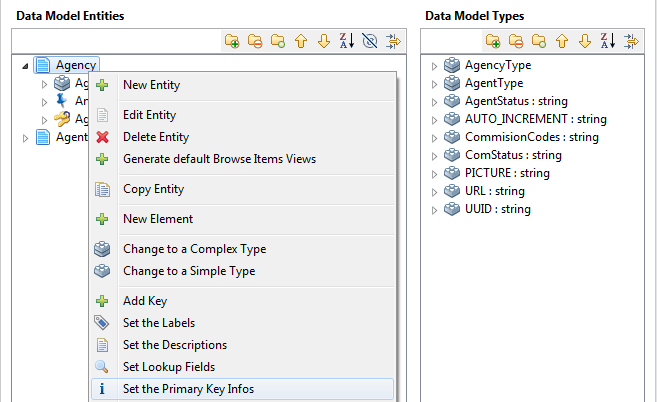The height and width of the screenshot is (402, 657).
Task: Click move up arrow in Data Model Types toolbar
Action: [x=562, y=41]
